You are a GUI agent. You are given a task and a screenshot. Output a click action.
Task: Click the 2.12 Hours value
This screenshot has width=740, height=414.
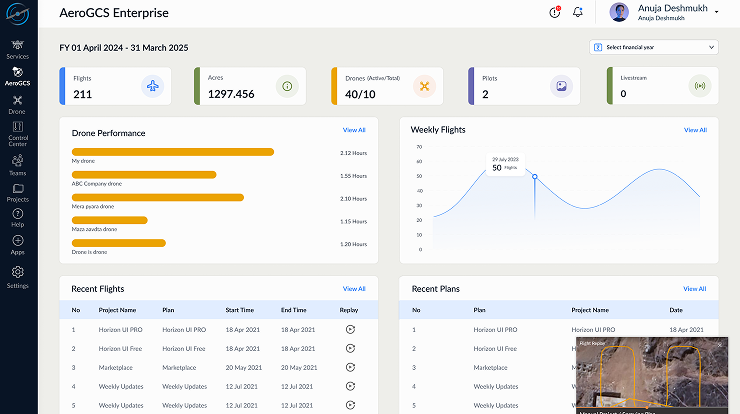pyautogui.click(x=353, y=153)
